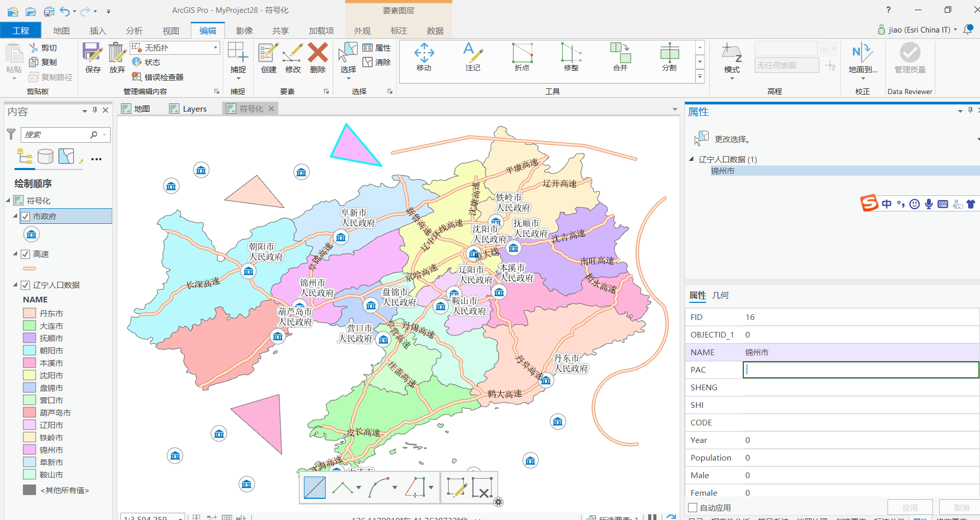Uncheck the 高速 layer checkbox
The image size is (980, 520).
point(25,254)
